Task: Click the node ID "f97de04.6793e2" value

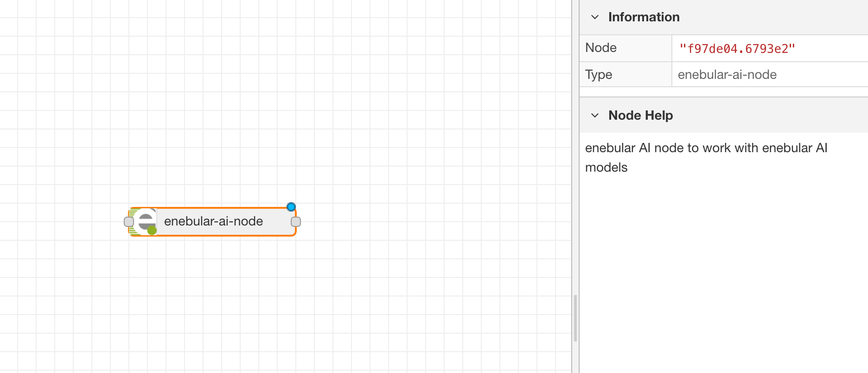Action: [x=737, y=49]
